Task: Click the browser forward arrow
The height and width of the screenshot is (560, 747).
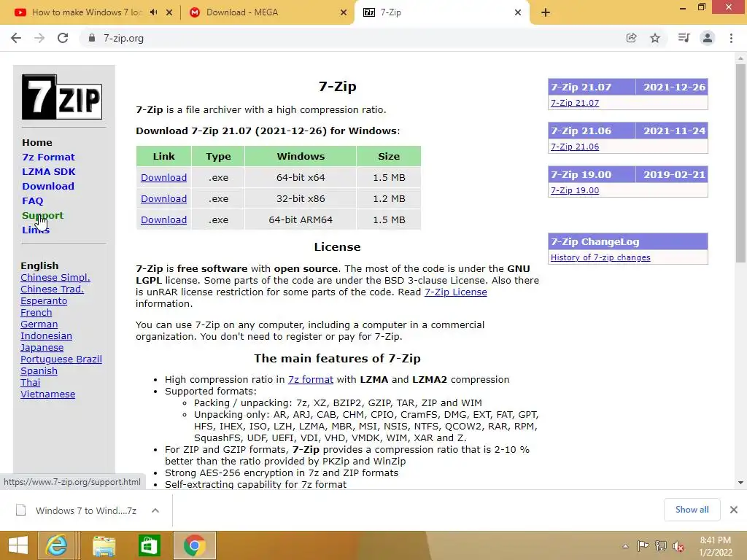Action: pyautogui.click(x=39, y=38)
